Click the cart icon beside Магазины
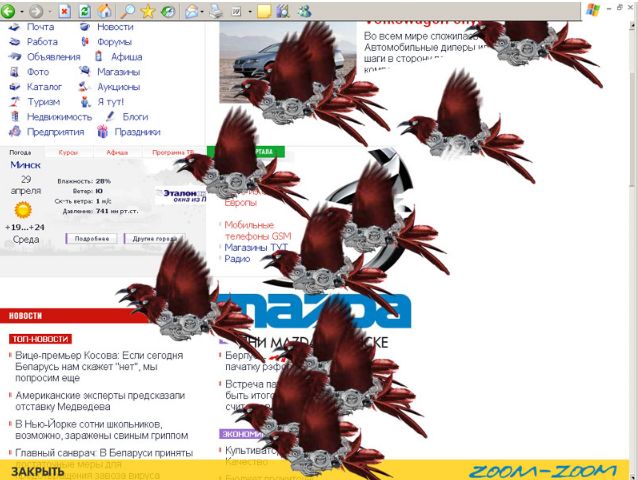Screen dimensions: 638x480 point(85,71)
